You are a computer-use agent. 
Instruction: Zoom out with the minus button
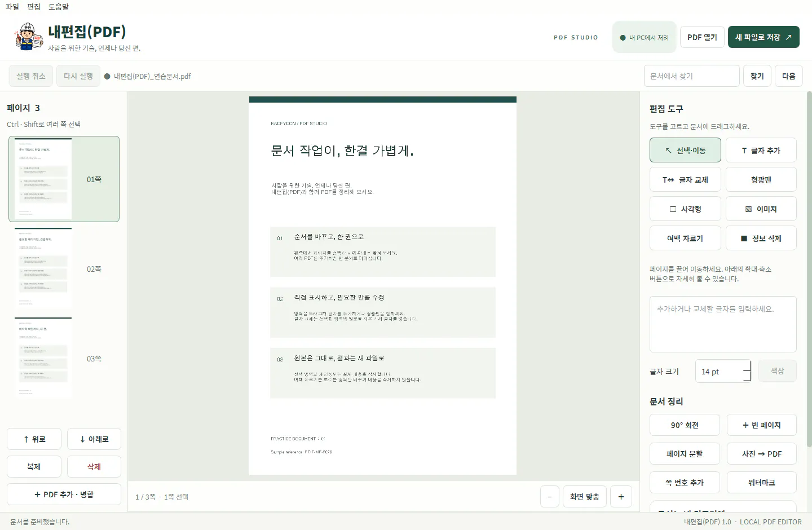pos(550,496)
